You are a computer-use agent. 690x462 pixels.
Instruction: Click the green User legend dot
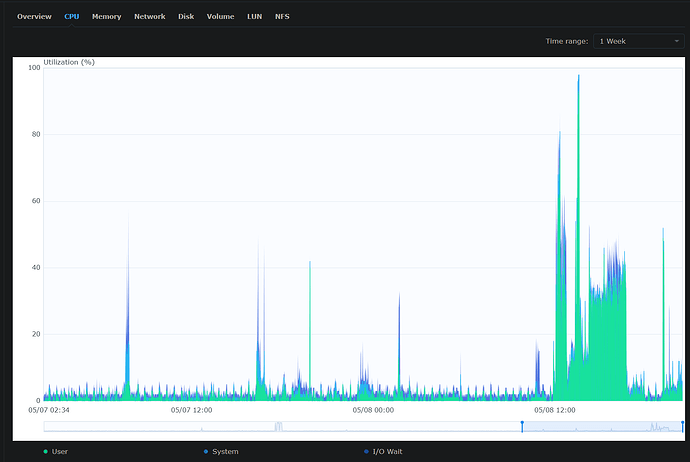[x=46, y=451]
